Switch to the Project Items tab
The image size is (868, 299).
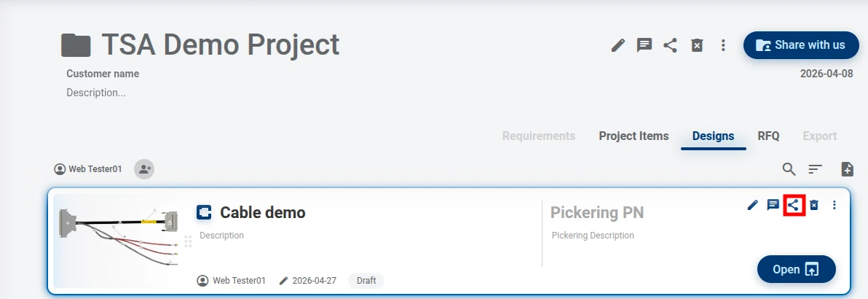(634, 136)
